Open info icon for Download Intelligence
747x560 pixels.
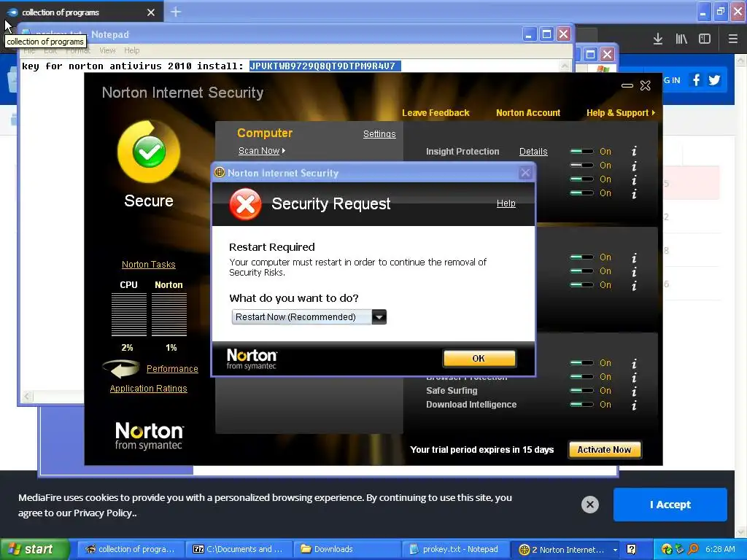point(634,405)
